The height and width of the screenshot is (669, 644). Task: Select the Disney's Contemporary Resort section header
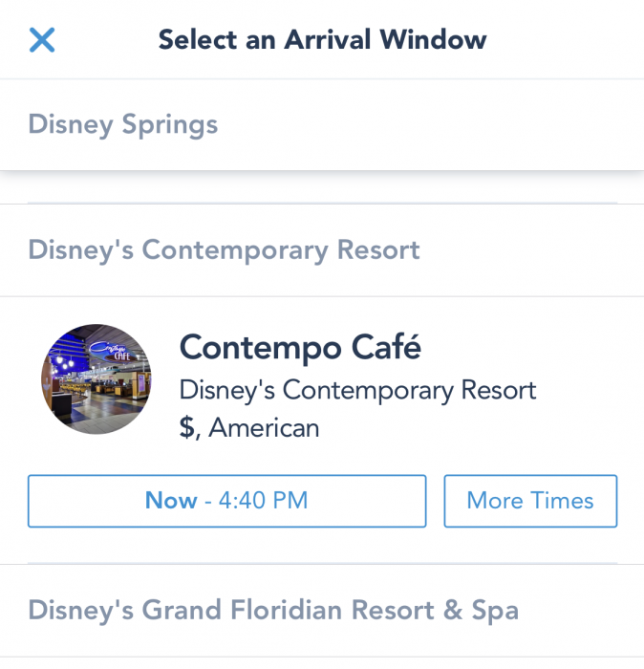pyautogui.click(x=322, y=250)
